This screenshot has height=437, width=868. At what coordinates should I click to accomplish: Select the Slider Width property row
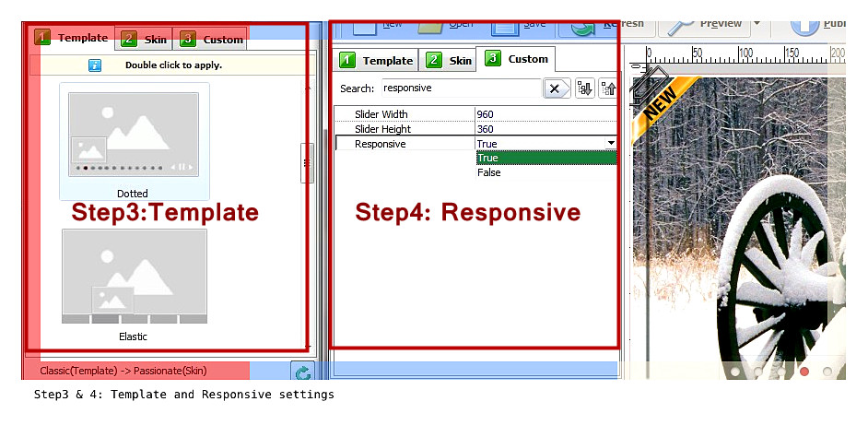[x=475, y=114]
